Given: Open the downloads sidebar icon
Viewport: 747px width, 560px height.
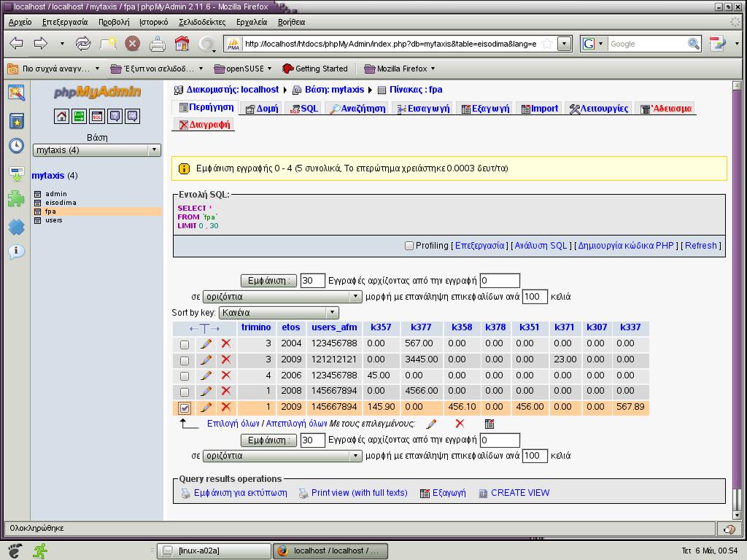Looking at the screenshot, I should click(16, 174).
